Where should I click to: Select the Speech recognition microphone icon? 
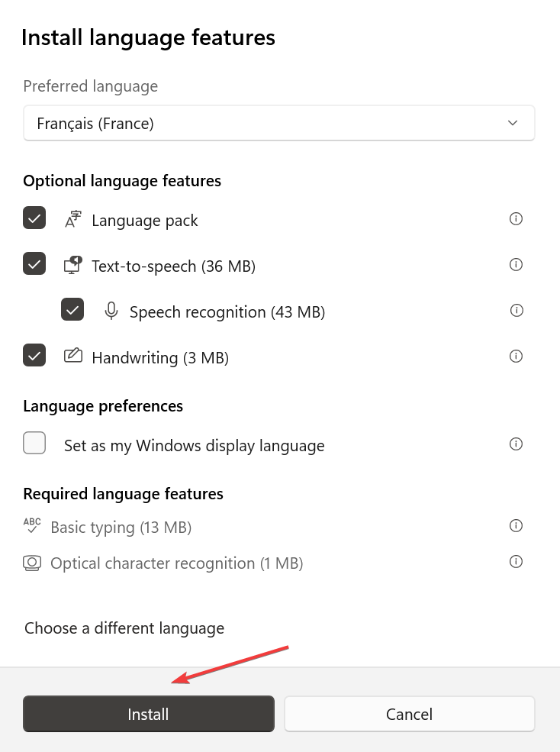pyautogui.click(x=111, y=311)
